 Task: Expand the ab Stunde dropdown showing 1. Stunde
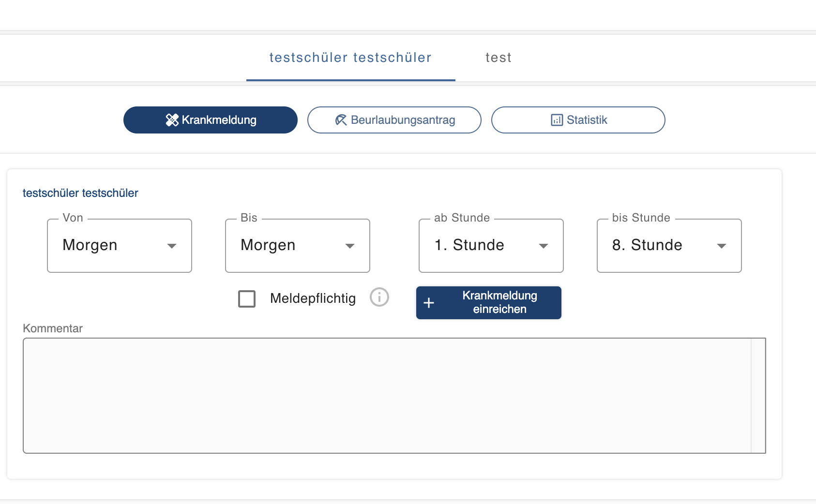(491, 246)
